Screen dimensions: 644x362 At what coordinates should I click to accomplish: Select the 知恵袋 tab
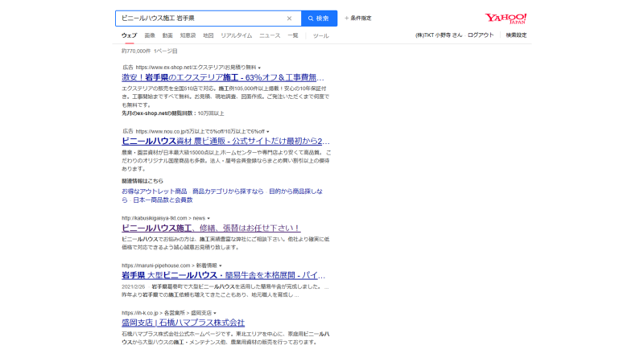click(188, 35)
